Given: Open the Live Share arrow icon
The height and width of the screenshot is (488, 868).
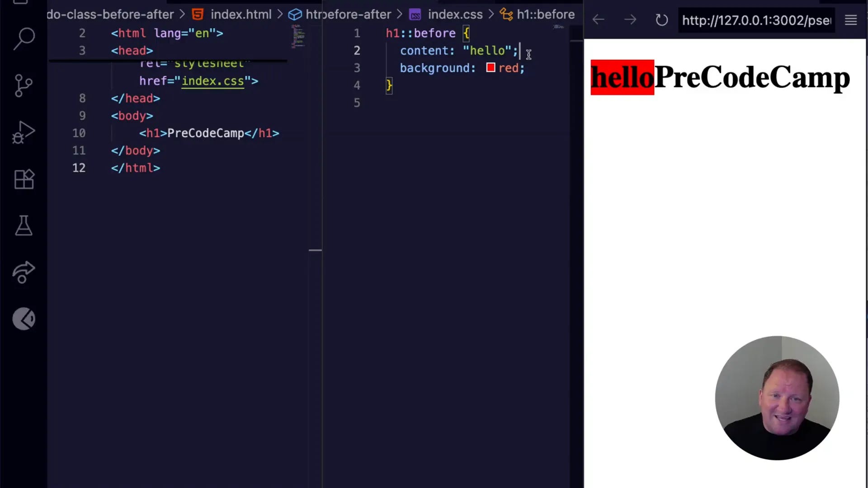Looking at the screenshot, I should click(24, 272).
